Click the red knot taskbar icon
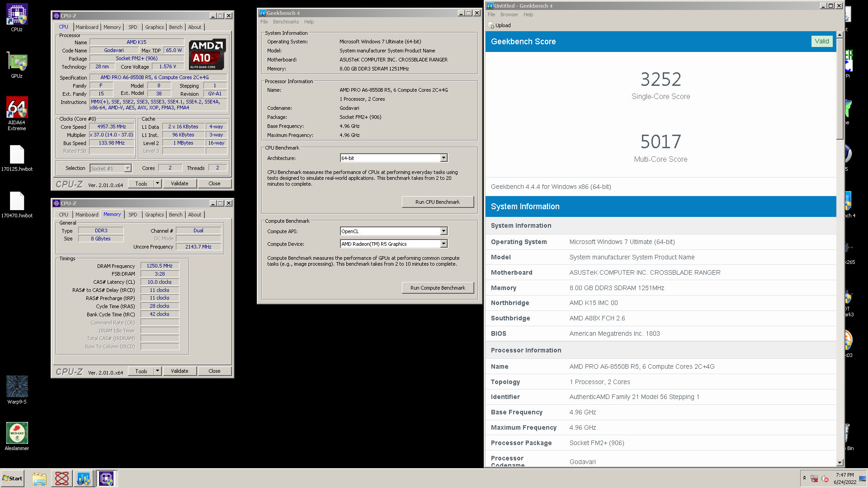Screen dimensions: 868x488 point(62,479)
